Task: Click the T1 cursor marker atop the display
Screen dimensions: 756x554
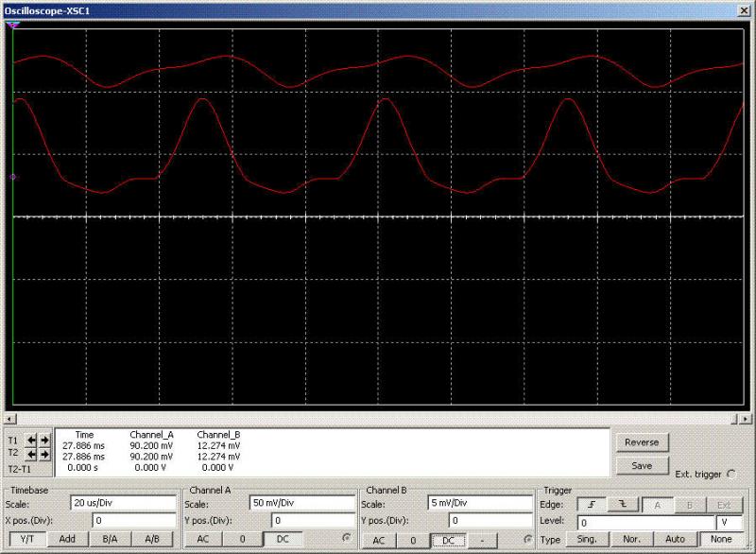Action: pyautogui.click(x=13, y=26)
